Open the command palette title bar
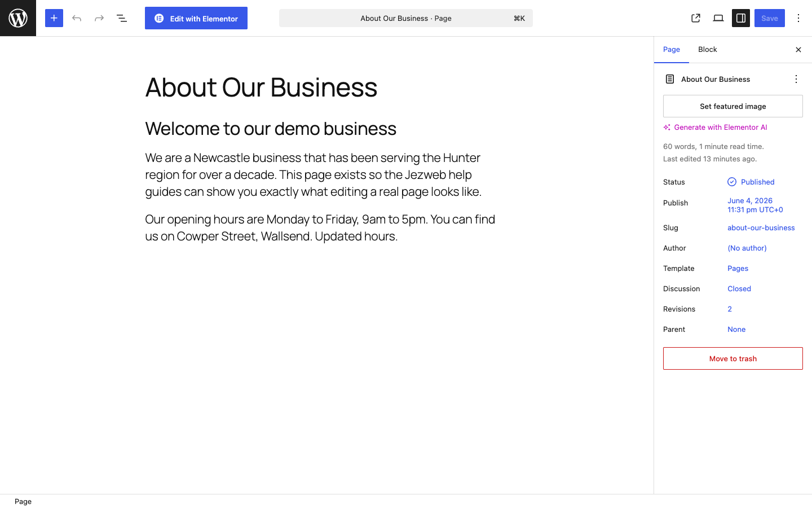This screenshot has height=508, width=812. tap(406, 18)
